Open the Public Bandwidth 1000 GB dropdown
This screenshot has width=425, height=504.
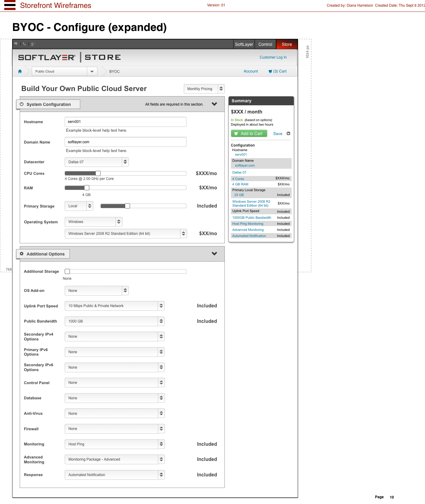click(115, 321)
